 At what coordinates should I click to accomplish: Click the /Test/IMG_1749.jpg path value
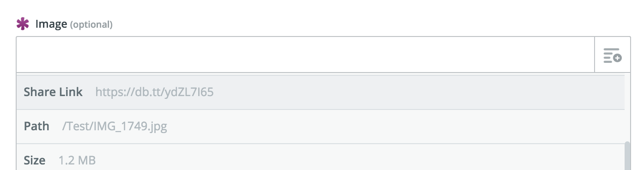pos(115,127)
